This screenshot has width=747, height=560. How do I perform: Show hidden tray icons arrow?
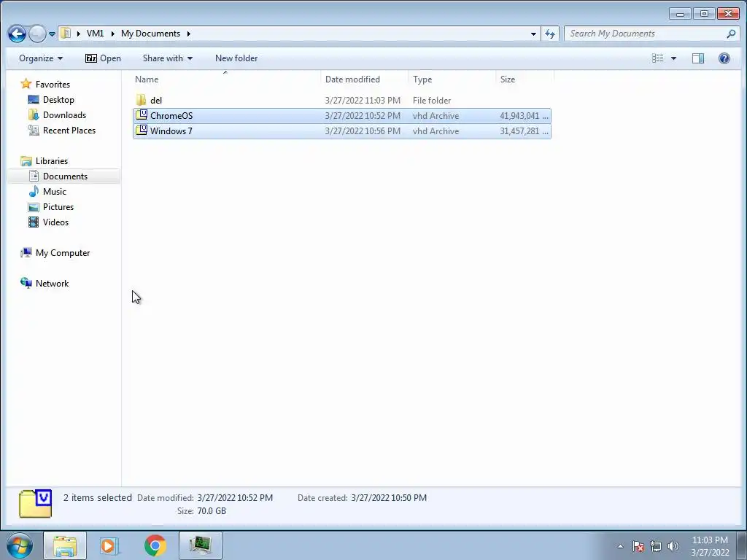620,546
